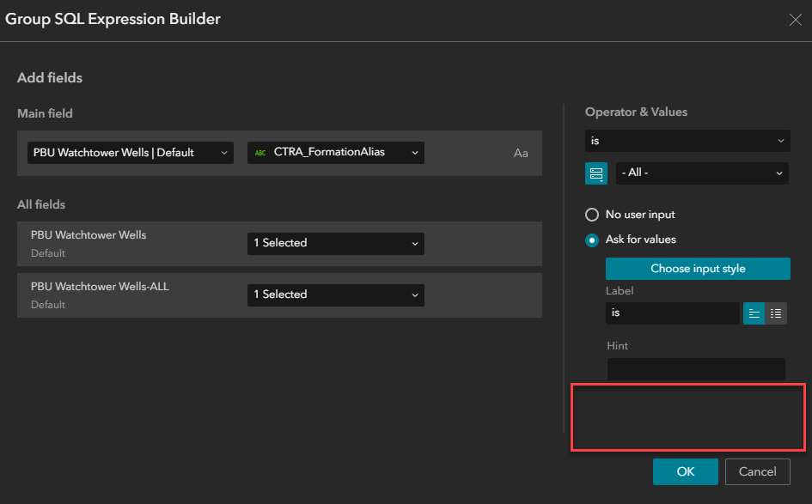Select the No user input radio button
This screenshot has height=504, width=812.
(592, 215)
